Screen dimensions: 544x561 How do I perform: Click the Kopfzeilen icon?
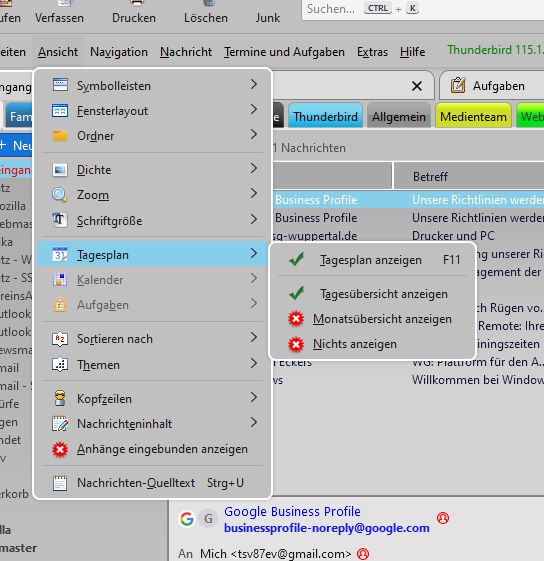coord(60,398)
